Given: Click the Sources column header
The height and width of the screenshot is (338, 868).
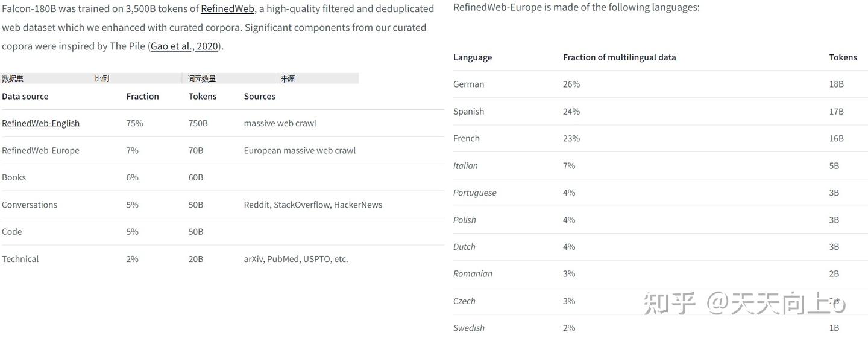Looking at the screenshot, I should click(x=259, y=96).
